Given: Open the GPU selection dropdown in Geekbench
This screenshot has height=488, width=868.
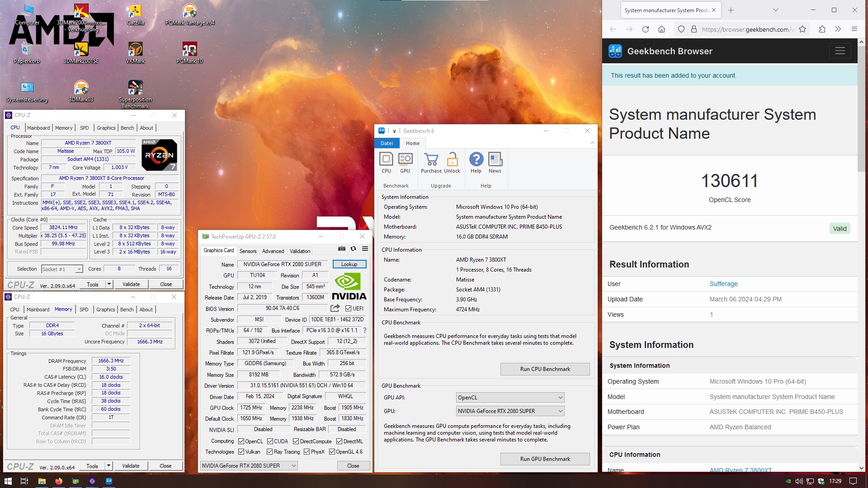Looking at the screenshot, I should coord(510,411).
